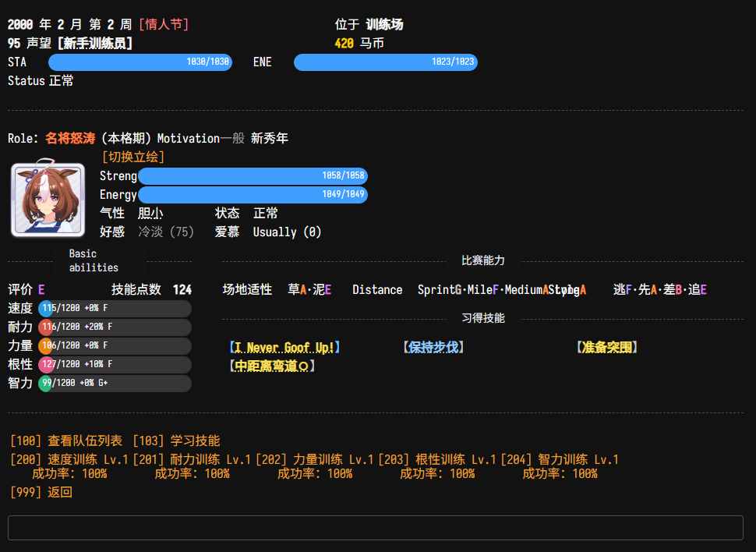The image size is (756, 552).
Task: Click the Strength 1058/1058 bar
Action: click(253, 175)
